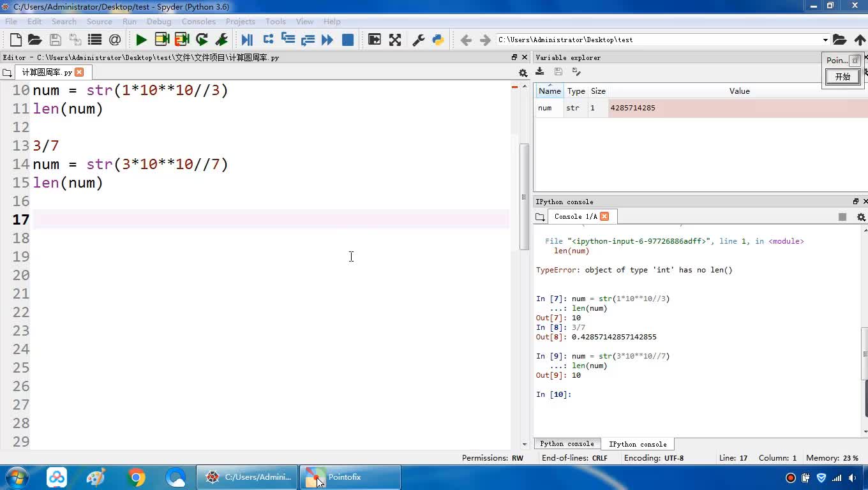Click the 开始 button in Pointofix
Image resolution: width=868 pixels, height=490 pixels.
(x=842, y=77)
